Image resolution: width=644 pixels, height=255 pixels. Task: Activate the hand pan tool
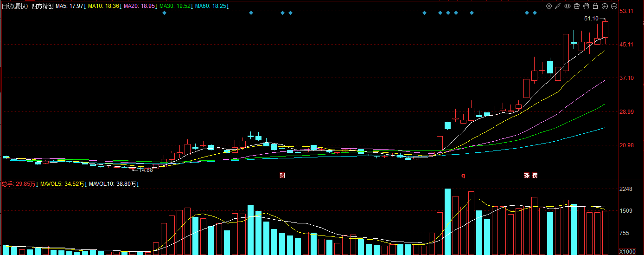tap(586, 6)
